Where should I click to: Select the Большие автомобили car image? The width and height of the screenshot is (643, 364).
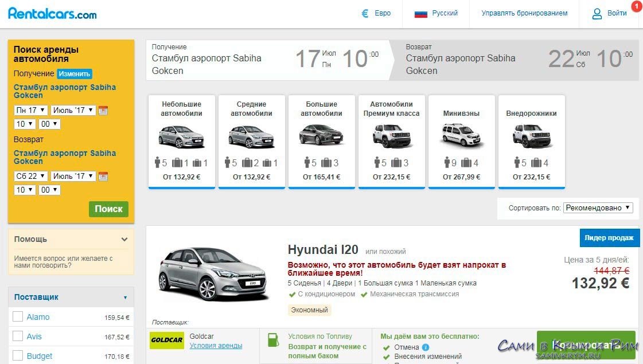(321, 135)
